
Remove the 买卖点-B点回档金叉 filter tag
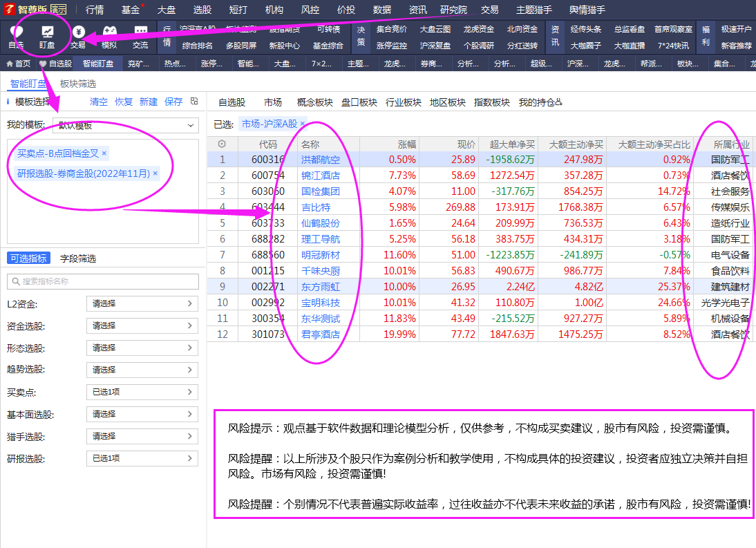point(104,153)
